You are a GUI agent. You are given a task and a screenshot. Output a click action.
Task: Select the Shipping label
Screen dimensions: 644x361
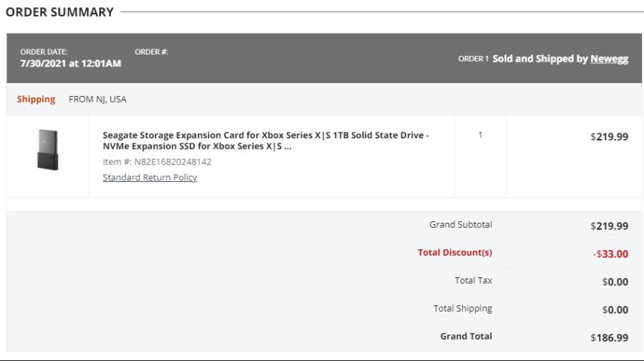point(36,99)
